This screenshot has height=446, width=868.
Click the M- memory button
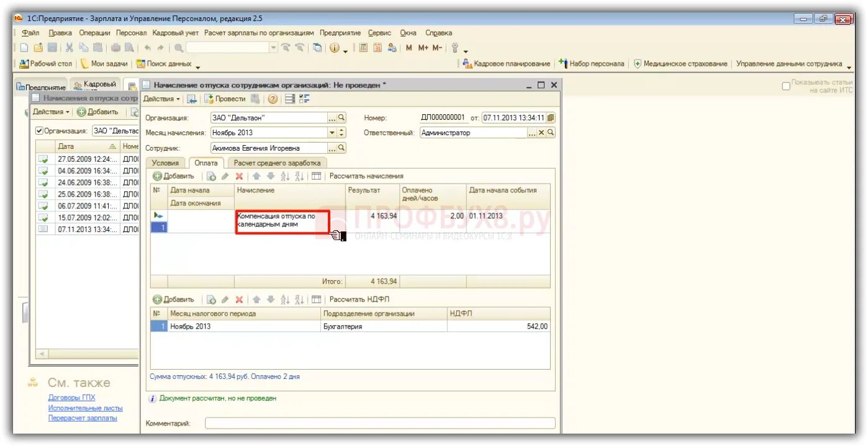click(437, 48)
